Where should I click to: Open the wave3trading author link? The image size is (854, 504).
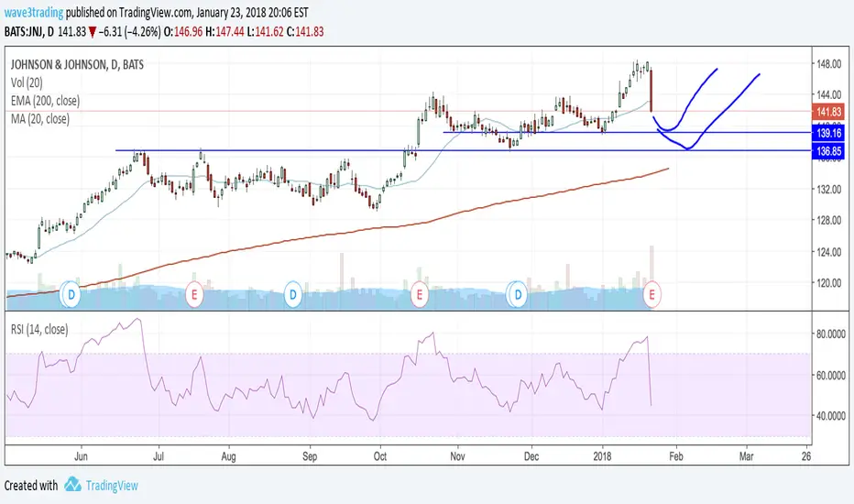coord(34,12)
